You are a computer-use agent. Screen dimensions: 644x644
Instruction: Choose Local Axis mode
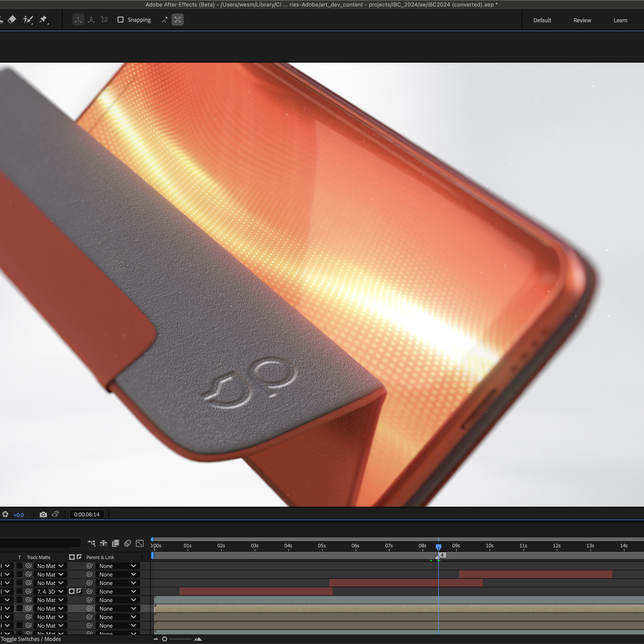[x=78, y=20]
